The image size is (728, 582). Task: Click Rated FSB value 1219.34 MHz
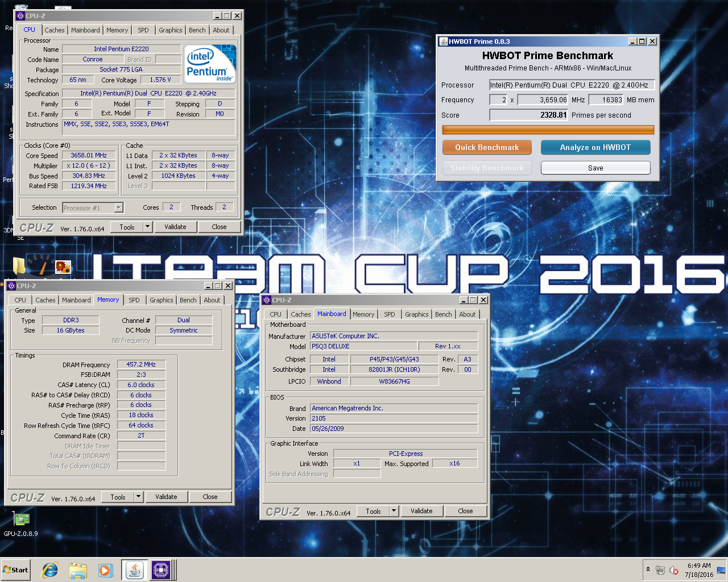[x=89, y=186]
